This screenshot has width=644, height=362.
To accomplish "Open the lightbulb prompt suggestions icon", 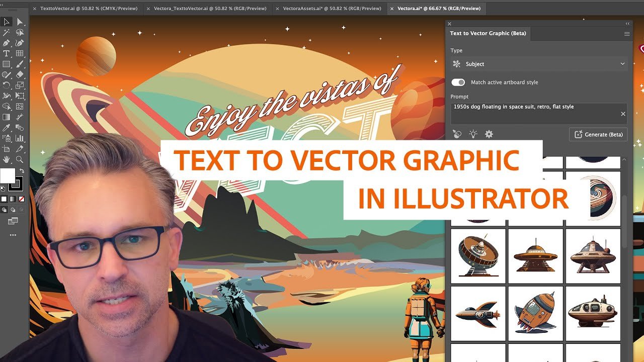I will 473,134.
